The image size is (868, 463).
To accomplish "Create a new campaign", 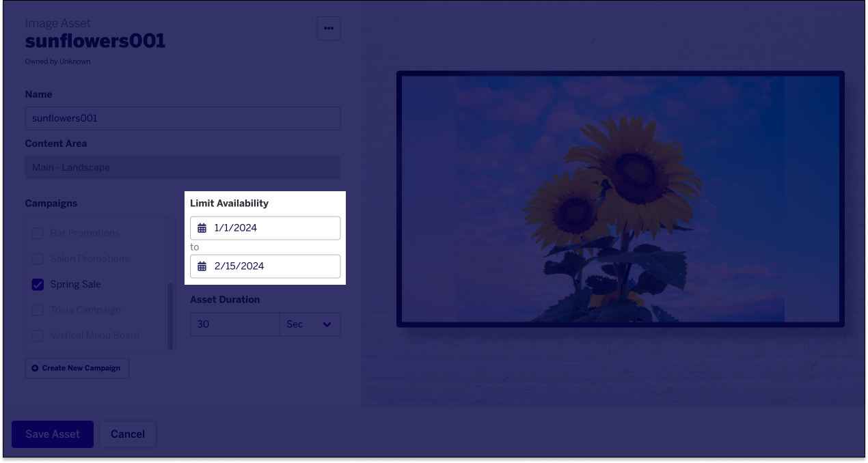I will pos(77,368).
